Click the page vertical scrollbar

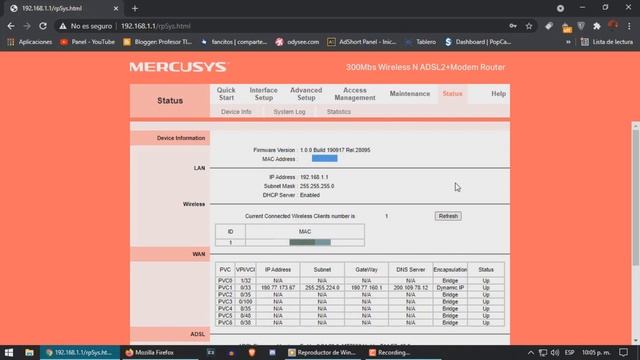point(636,198)
